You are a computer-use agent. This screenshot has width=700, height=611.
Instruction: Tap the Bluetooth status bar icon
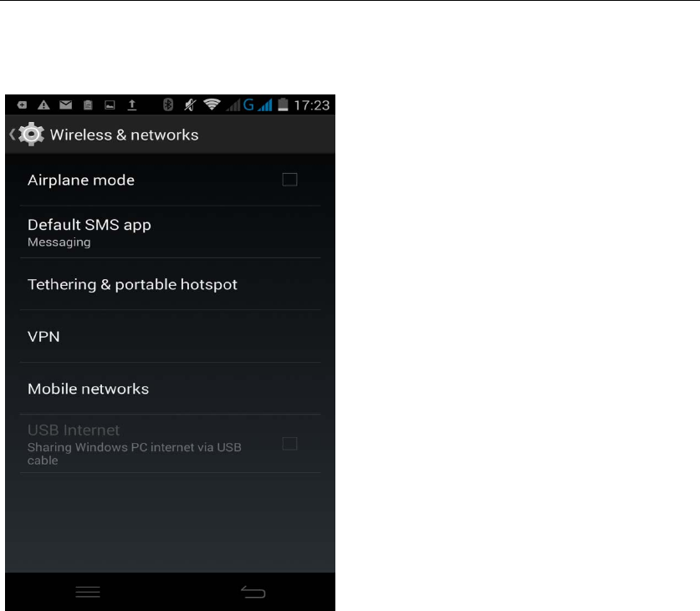point(168,104)
